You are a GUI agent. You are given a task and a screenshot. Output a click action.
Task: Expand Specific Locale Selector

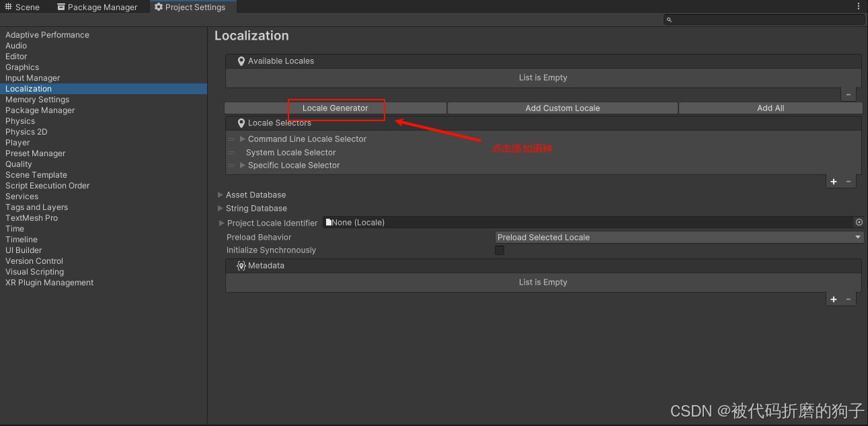[243, 165]
